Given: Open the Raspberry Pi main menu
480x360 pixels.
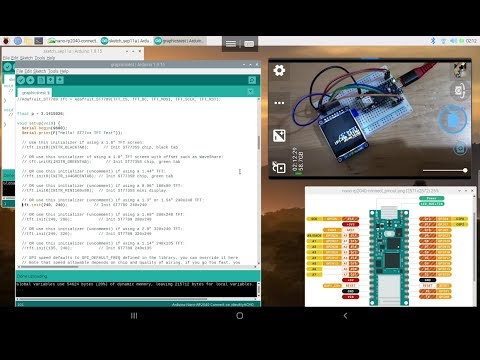Looking at the screenshot, I should 6,41.
